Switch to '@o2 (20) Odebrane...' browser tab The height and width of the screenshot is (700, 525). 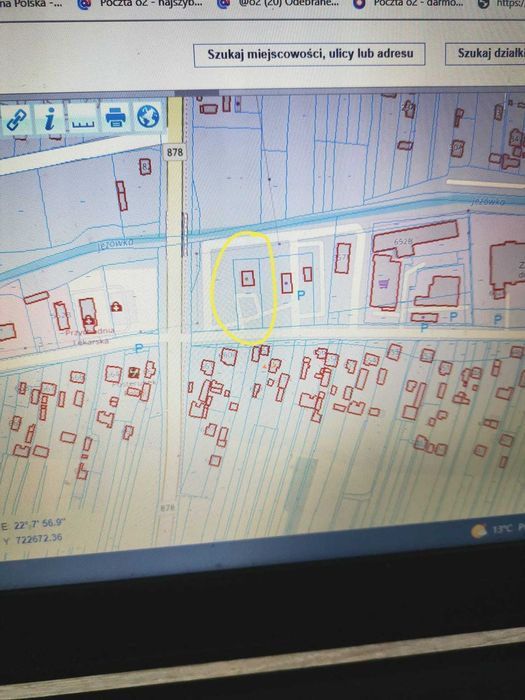click(x=279, y=4)
